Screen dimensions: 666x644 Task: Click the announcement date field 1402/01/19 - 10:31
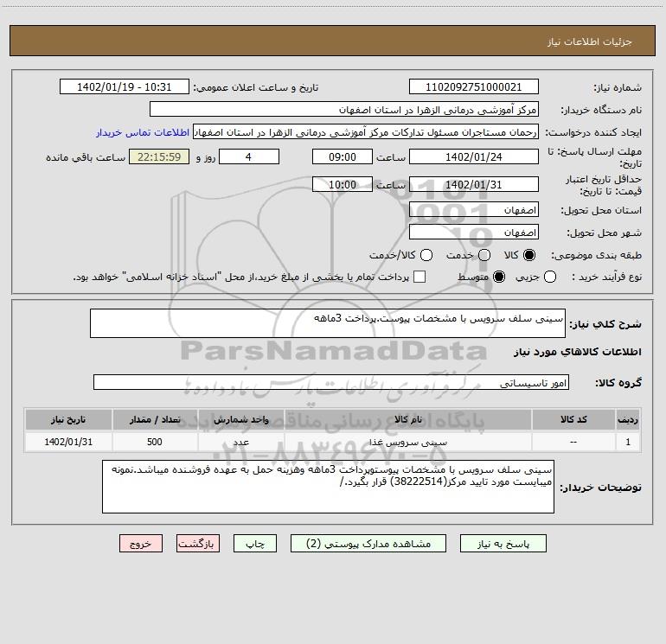(124, 86)
